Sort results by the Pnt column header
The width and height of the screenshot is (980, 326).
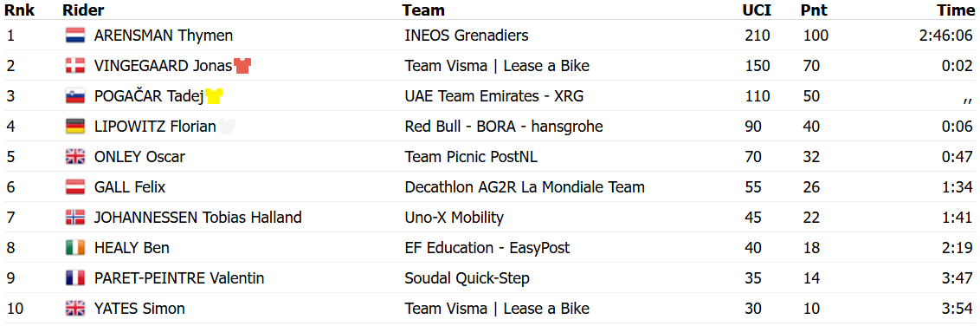[x=814, y=10]
